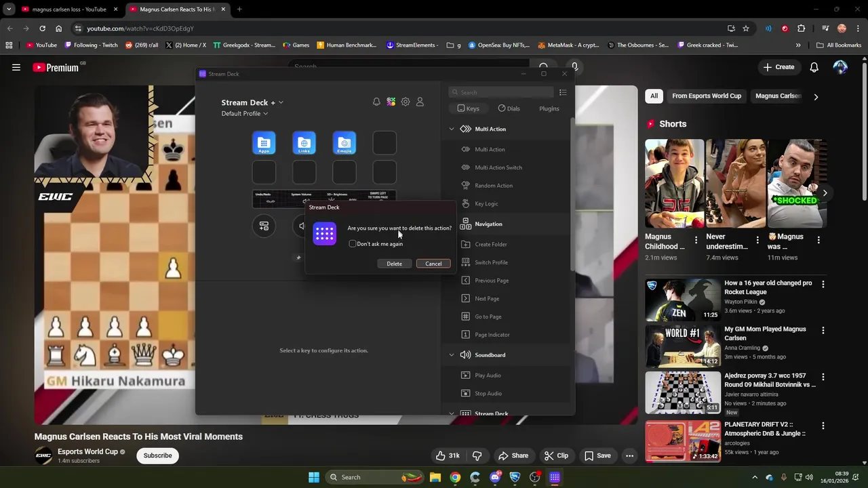
Task: Switch to the Keys tab
Action: pyautogui.click(x=468, y=108)
